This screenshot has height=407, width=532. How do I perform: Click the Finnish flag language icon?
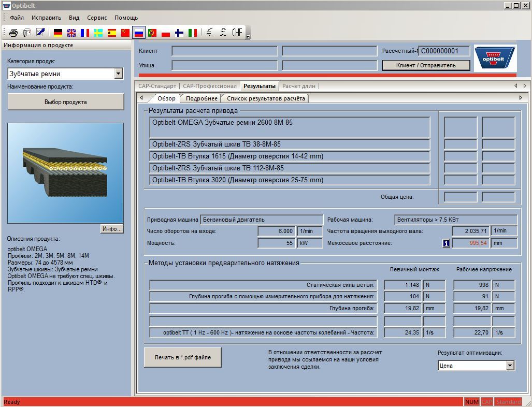pos(179,33)
